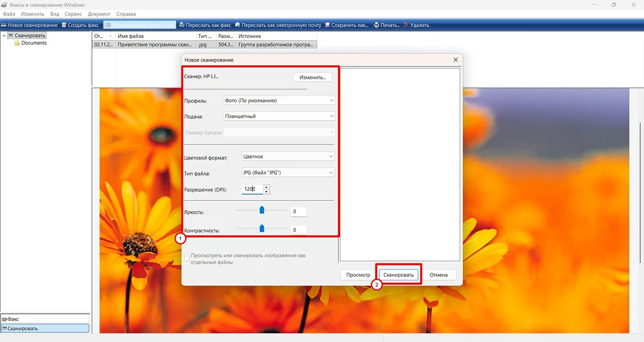Screen dimensions: 644x342
Task: Click Переслать как электронную почту icon
Action: [238, 25]
